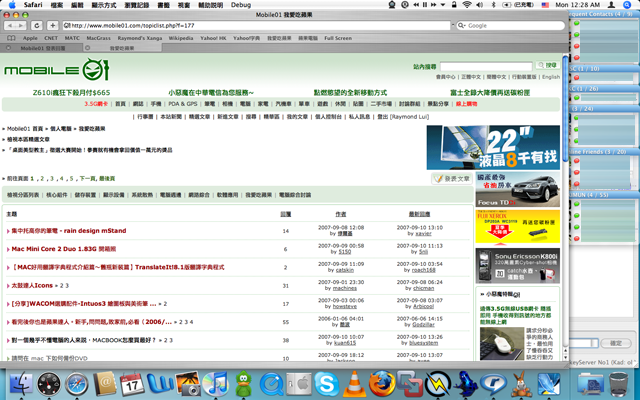
Task: Launch iTunes from the Dock
Action: coord(215,384)
